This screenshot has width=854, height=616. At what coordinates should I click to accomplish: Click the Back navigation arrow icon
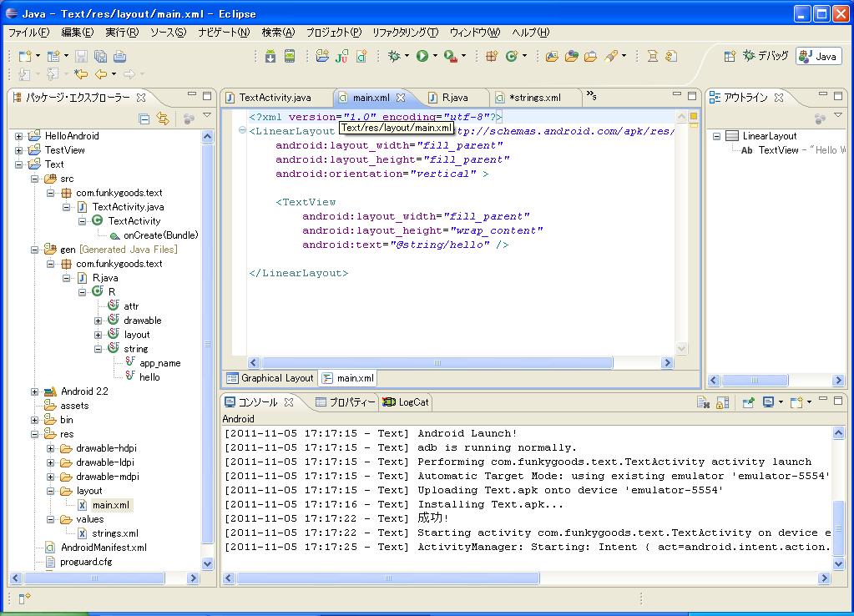pos(101,74)
